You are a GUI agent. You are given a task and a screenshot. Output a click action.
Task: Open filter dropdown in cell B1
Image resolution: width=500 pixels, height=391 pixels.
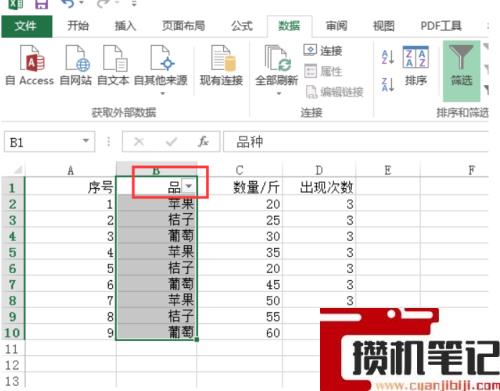[189, 186]
